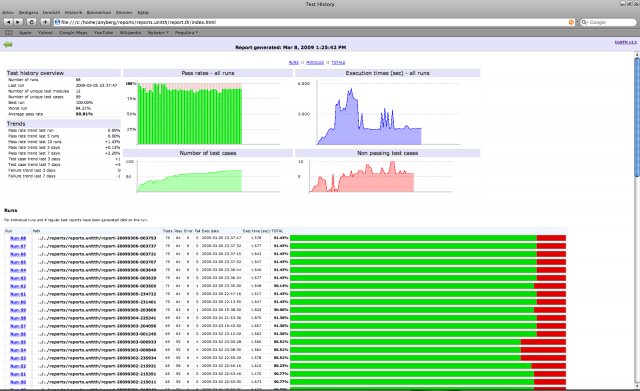The image size is (640, 391).
Task: Open the Google Maps bookmark
Action: [73, 32]
